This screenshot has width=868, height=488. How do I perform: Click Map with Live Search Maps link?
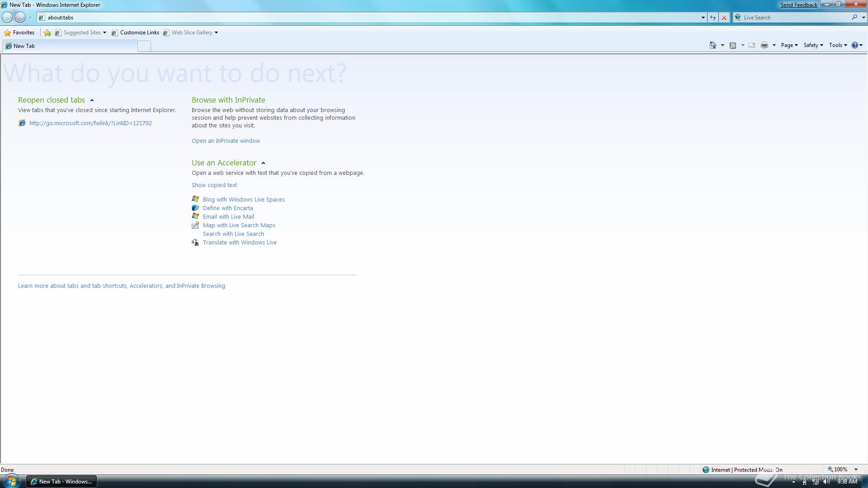239,225
